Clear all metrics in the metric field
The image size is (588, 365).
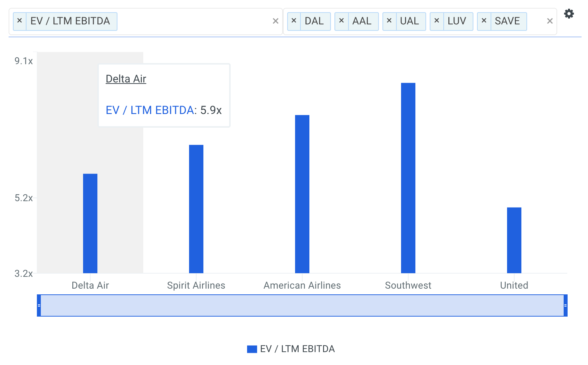click(x=275, y=21)
